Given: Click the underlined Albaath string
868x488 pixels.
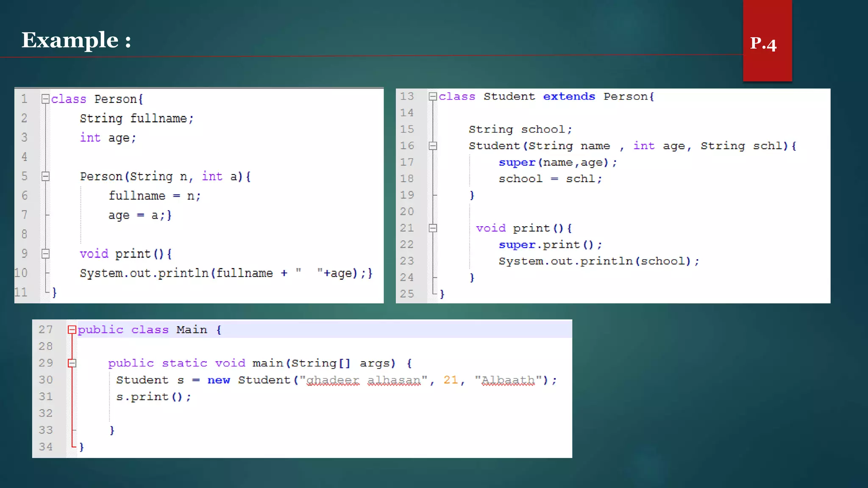Looking at the screenshot, I should tap(508, 380).
